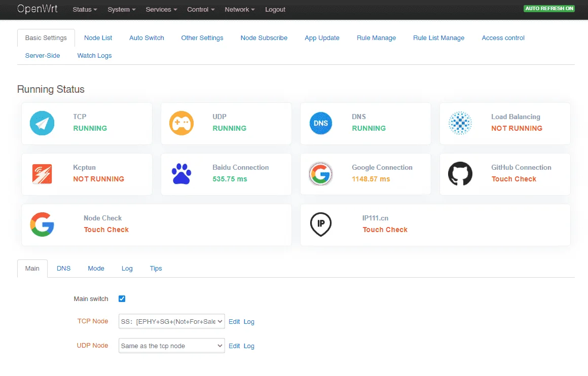Click Edit next to TCP Node
The image size is (588, 376).
234,322
